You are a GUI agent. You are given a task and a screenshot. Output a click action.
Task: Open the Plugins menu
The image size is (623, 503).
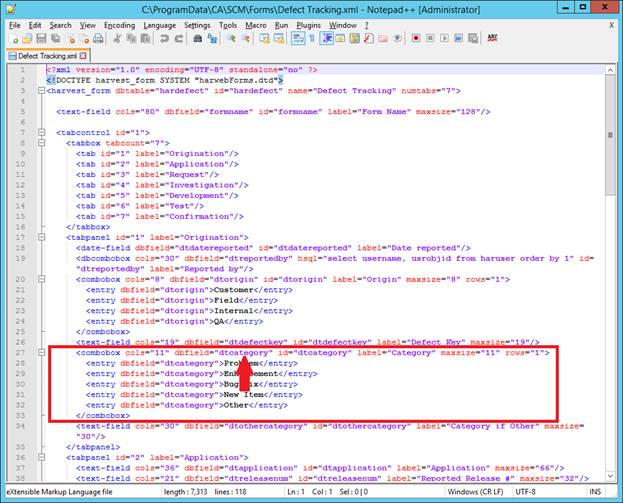(x=309, y=24)
